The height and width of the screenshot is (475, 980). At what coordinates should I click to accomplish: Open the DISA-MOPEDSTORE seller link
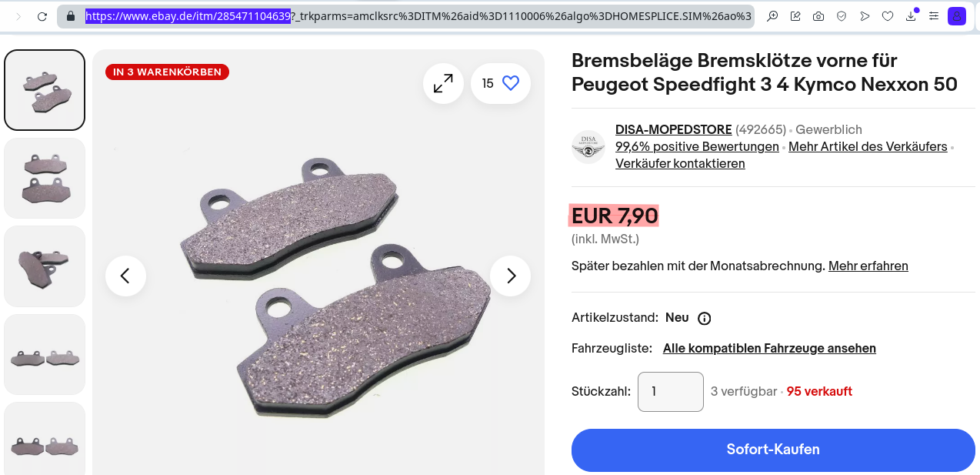point(673,129)
